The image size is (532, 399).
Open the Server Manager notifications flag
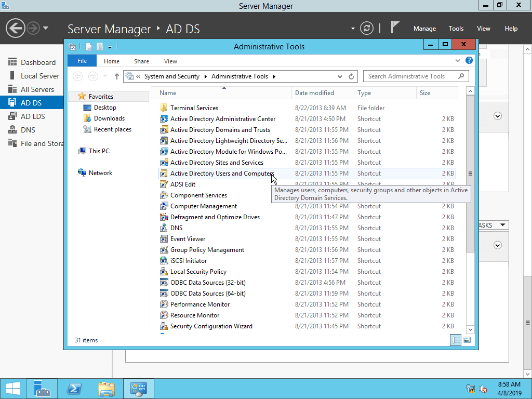tap(394, 28)
